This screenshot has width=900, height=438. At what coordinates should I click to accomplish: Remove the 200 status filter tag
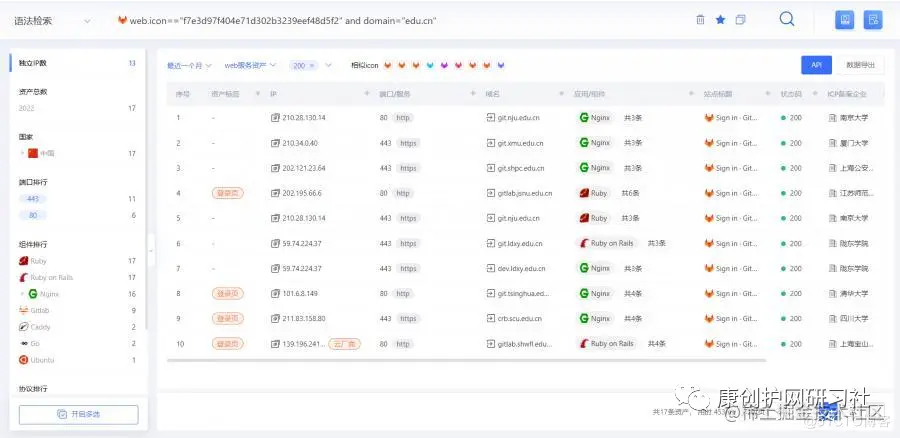point(312,65)
